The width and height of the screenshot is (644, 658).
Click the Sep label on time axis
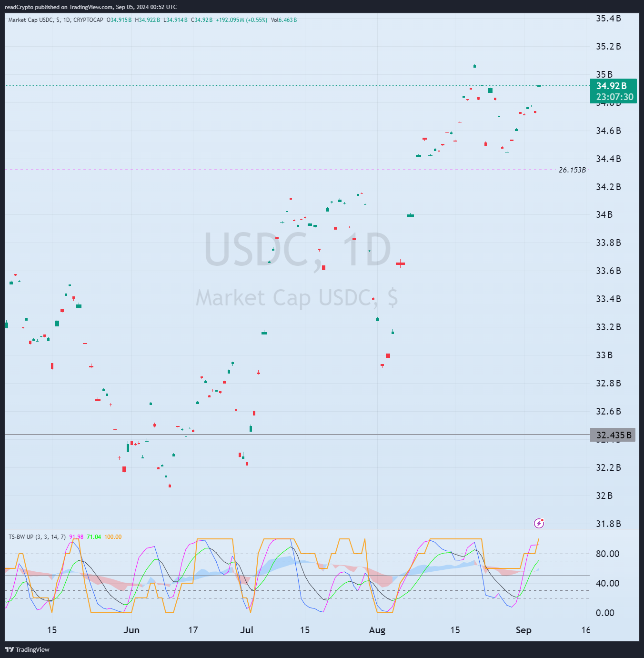523,630
